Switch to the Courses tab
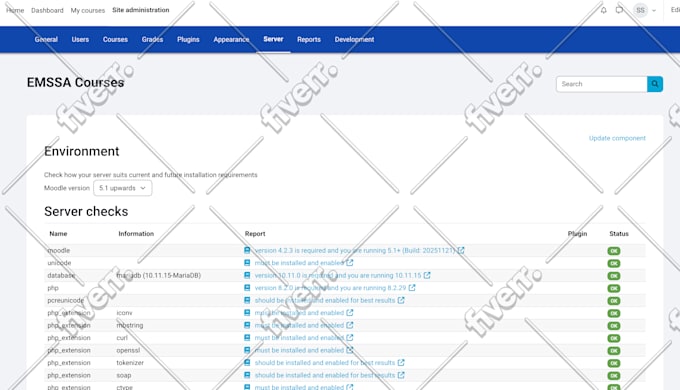The image size is (680, 390). (115, 39)
